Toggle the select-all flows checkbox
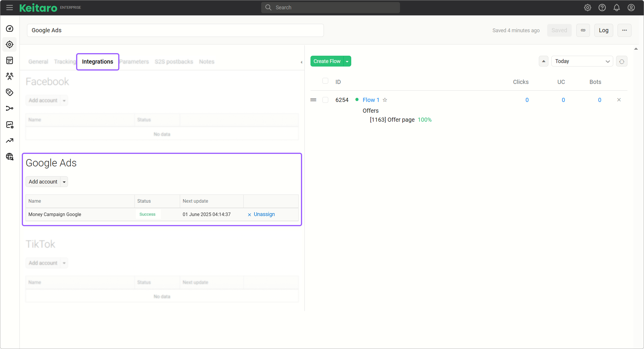The height and width of the screenshot is (349, 644). 325,81
